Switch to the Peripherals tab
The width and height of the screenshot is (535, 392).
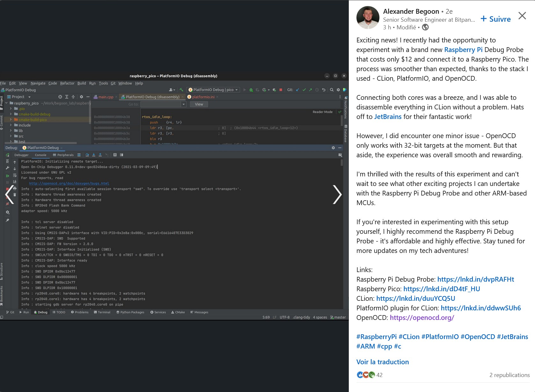pos(63,155)
